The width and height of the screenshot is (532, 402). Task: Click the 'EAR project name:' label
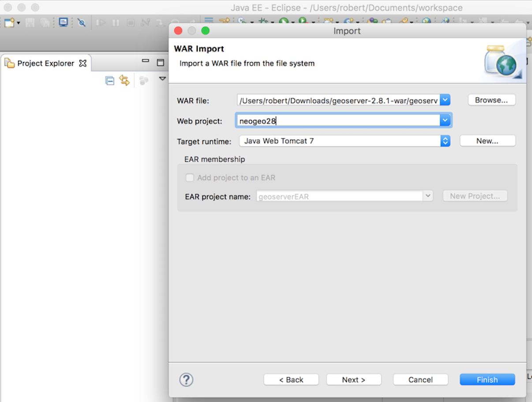coord(218,197)
